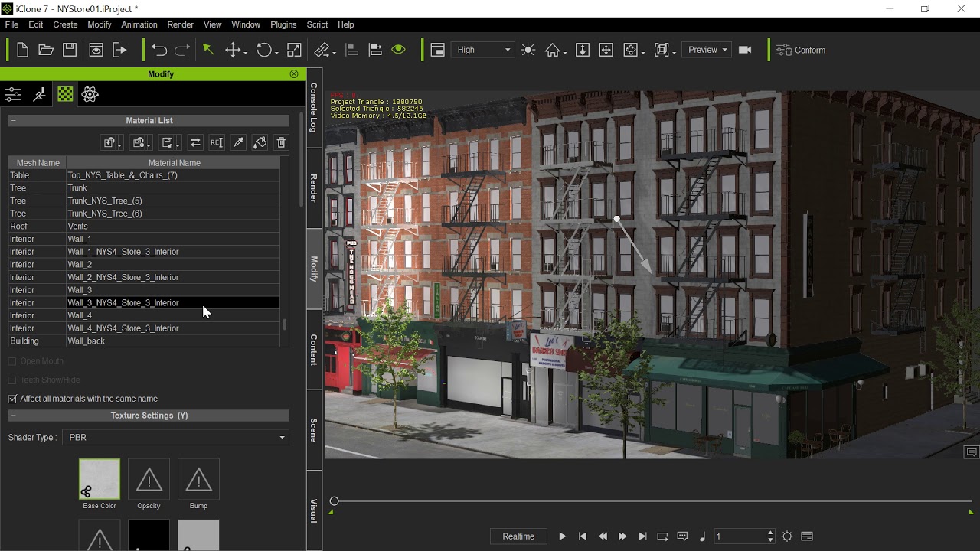Switch to the checkerboard Material tab

(x=66, y=94)
